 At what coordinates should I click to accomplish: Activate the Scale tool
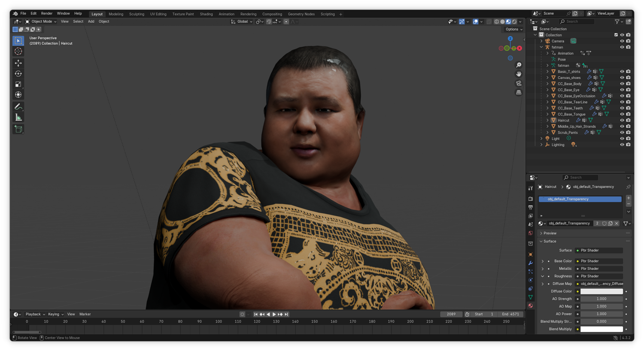point(18,84)
